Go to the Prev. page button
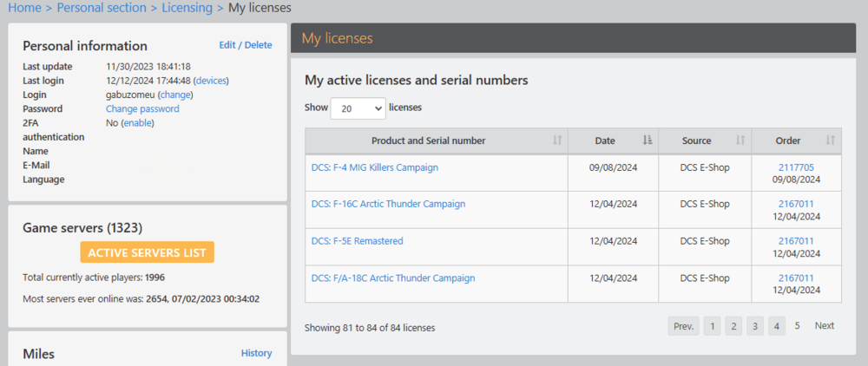Image resolution: width=868 pixels, height=366 pixels. coord(683,326)
